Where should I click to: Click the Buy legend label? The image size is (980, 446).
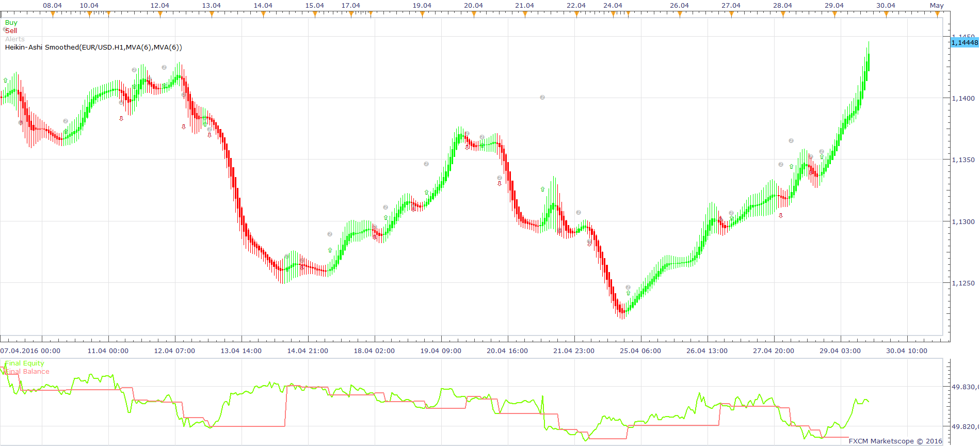(11, 23)
